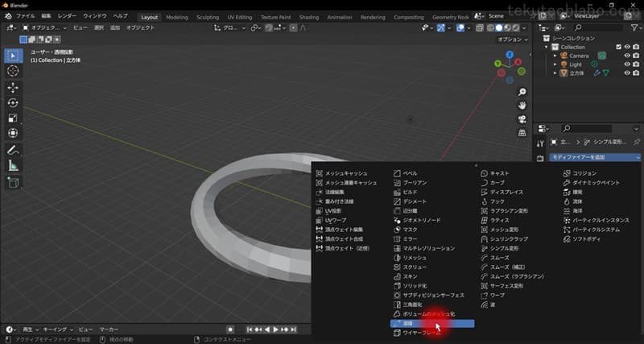The image size is (644, 344).
Task: Select the Move tool in the toolbar
Action: [13, 88]
